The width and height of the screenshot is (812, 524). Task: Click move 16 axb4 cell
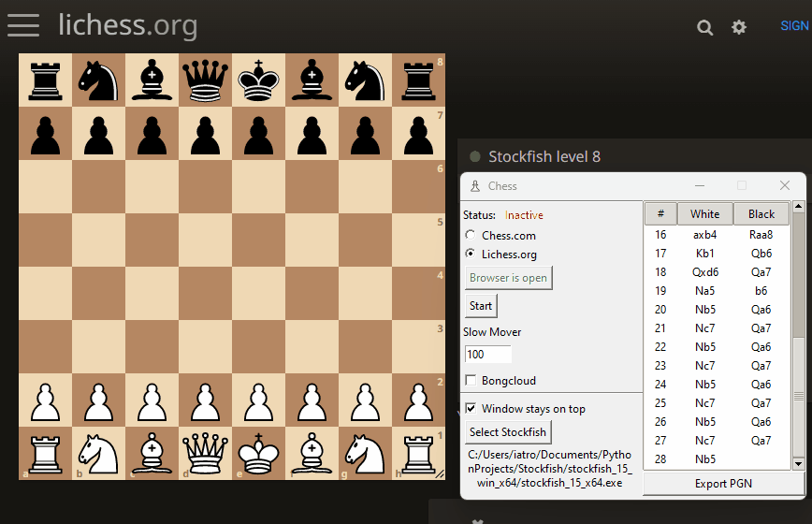(x=704, y=235)
